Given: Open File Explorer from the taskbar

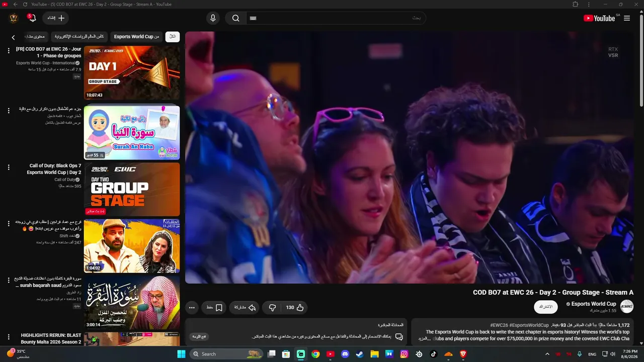Looking at the screenshot, I should 374,354.
